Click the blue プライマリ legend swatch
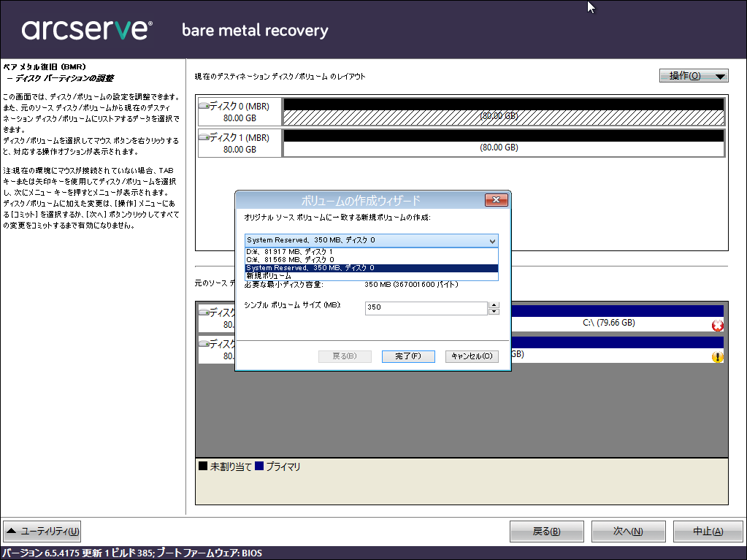Image resolution: width=747 pixels, height=560 pixels. (x=259, y=466)
